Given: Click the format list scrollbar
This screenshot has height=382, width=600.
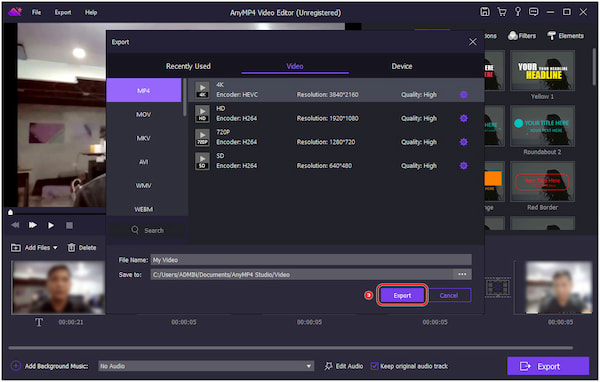Looking at the screenshot, I should coord(185,97).
